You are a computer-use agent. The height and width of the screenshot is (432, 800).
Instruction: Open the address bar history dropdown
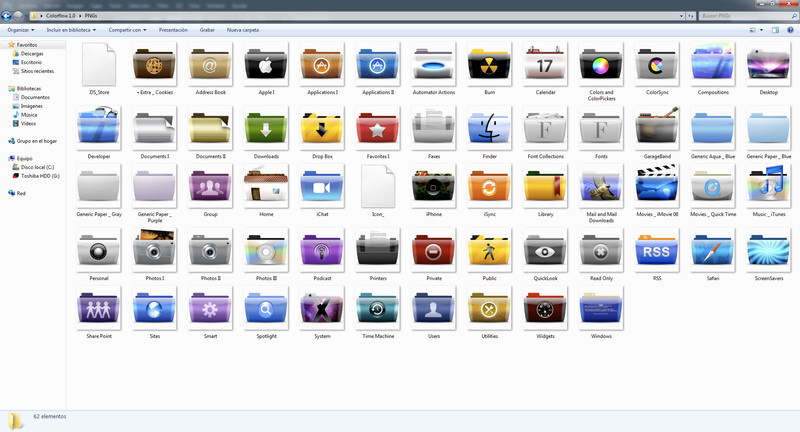[681, 16]
